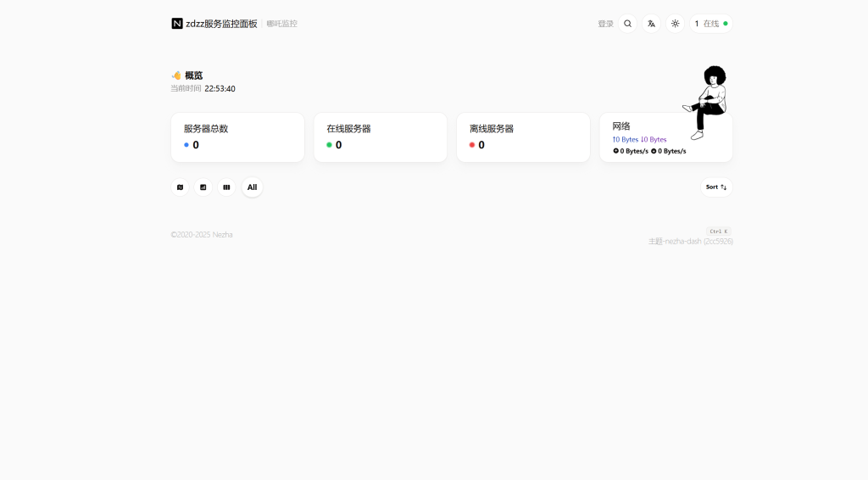Open the language switcher icon
This screenshot has height=480, width=868.
[x=652, y=24]
